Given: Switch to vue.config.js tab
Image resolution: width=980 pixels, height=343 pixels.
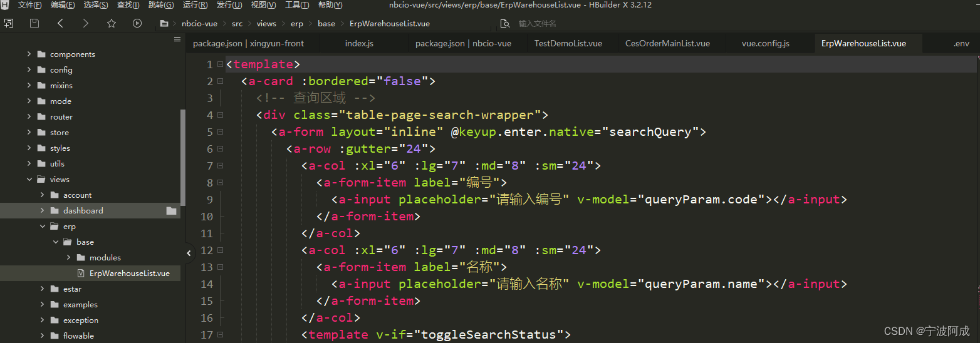Looking at the screenshot, I should click(766, 43).
